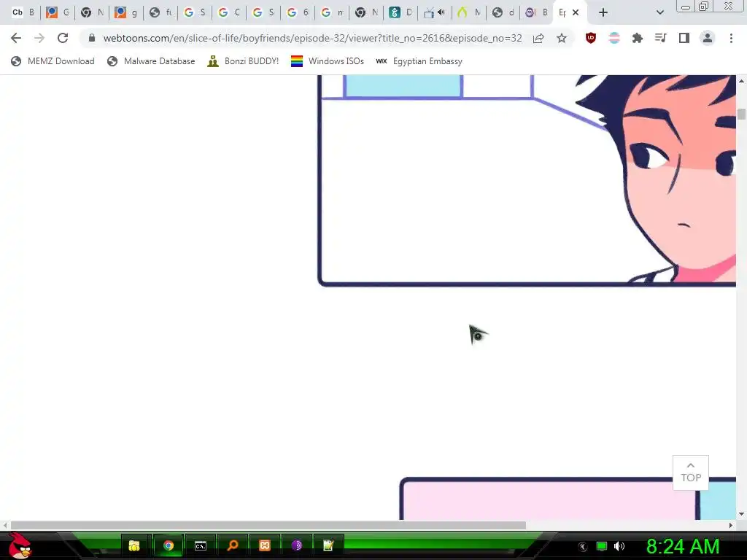Click the horizontal scrollbar thumb
The image size is (747, 560).
pyautogui.click(x=268, y=525)
